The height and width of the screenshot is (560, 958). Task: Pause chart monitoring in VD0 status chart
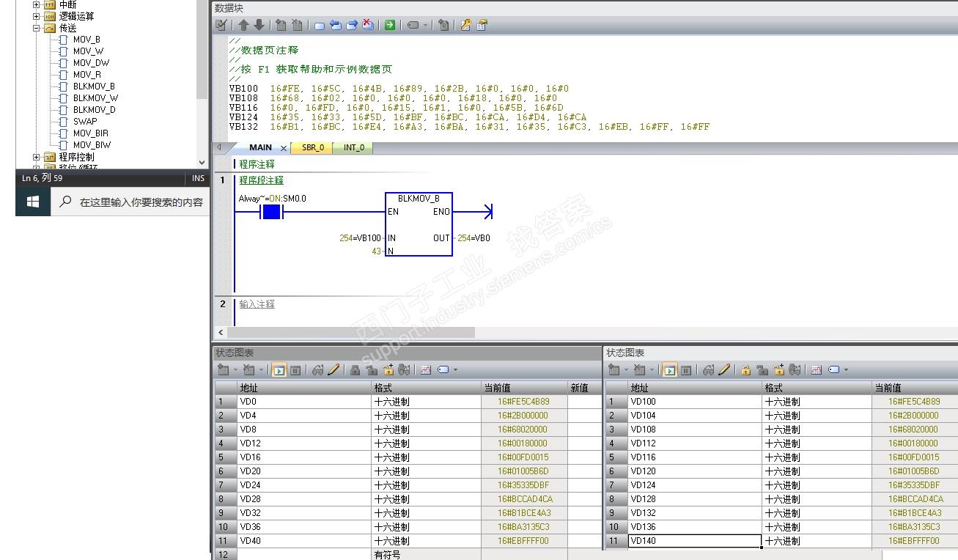tap(295, 370)
